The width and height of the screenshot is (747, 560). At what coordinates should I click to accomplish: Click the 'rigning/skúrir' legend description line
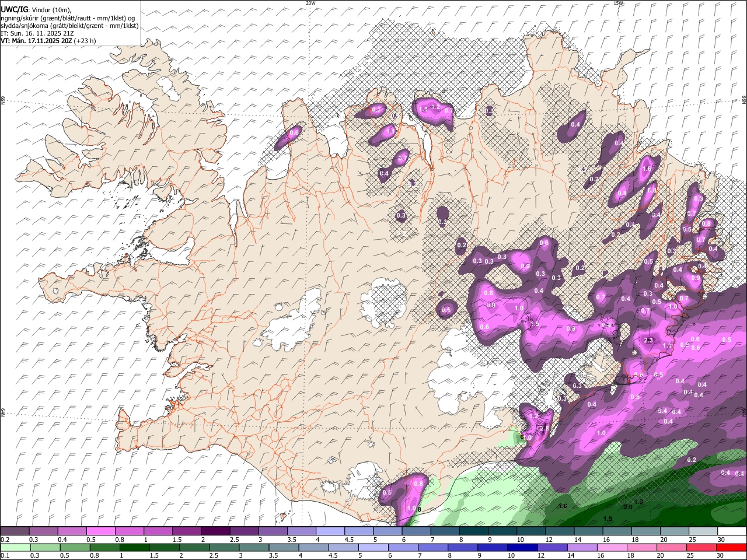coord(68,18)
